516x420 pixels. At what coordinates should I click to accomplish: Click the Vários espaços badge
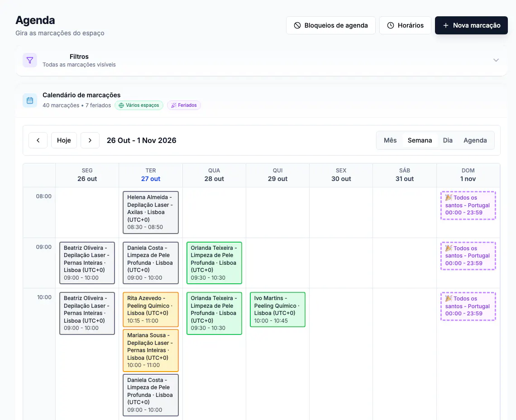tap(139, 105)
